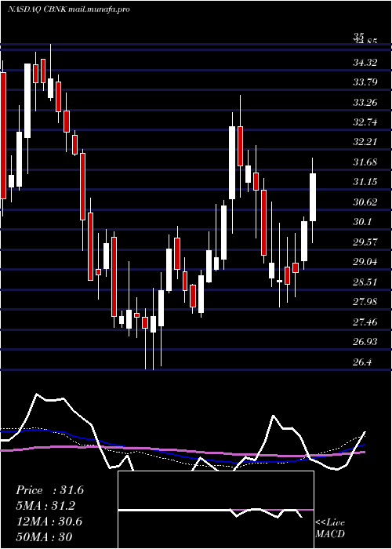The image size is (392, 549).
Task: Click the NASDAQ CBNK mail.munafa.pro title text
Action: tap(69, 9)
